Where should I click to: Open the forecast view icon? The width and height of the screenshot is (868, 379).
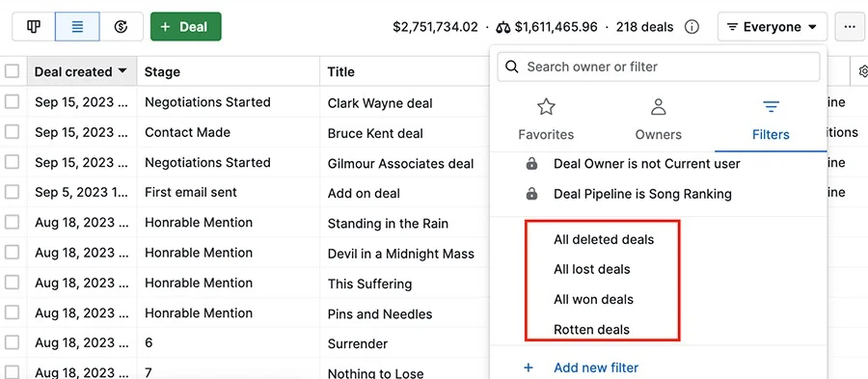point(122,27)
